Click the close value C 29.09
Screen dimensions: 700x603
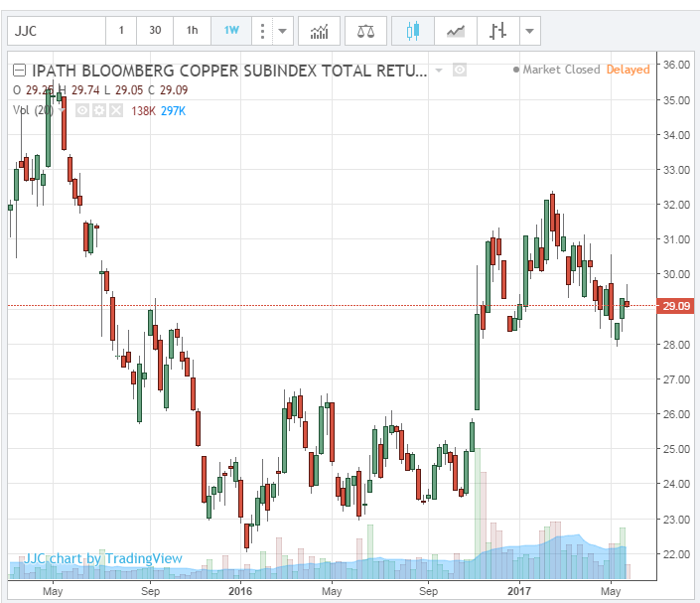[x=168, y=90]
